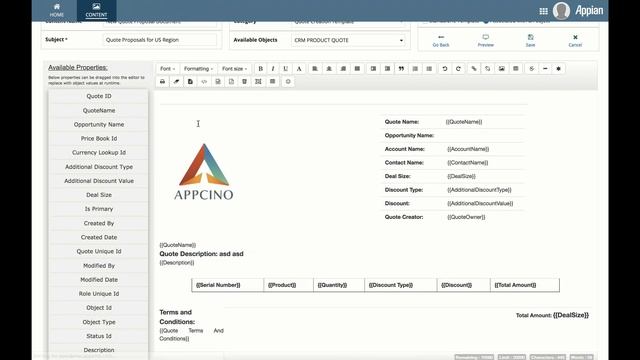Open the font color tool (A icon)

click(x=299, y=69)
